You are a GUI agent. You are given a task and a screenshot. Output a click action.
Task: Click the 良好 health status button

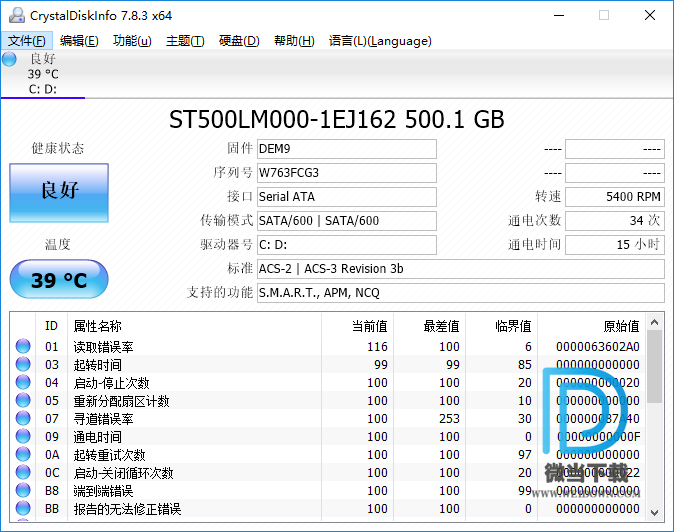59,193
